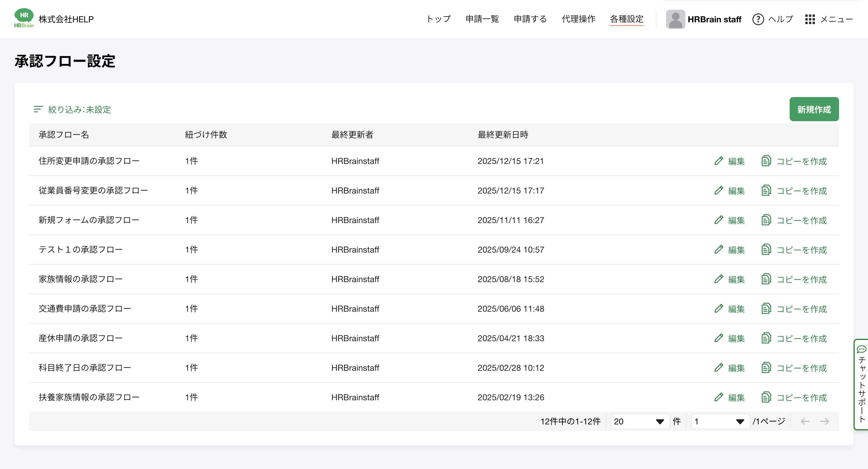
Task: Open the chat support tab icon
Action: tap(861, 349)
